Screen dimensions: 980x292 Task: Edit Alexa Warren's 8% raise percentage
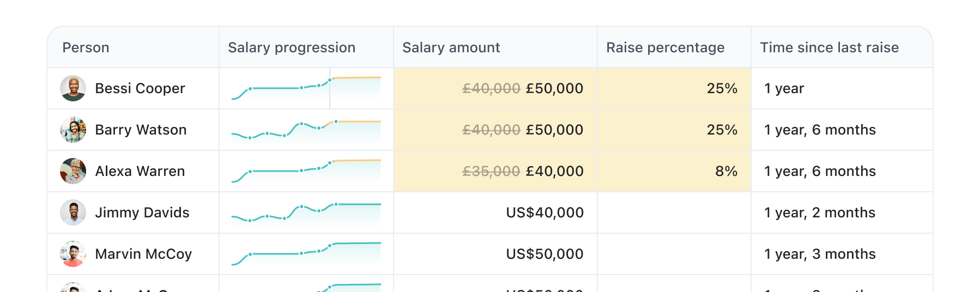(726, 171)
